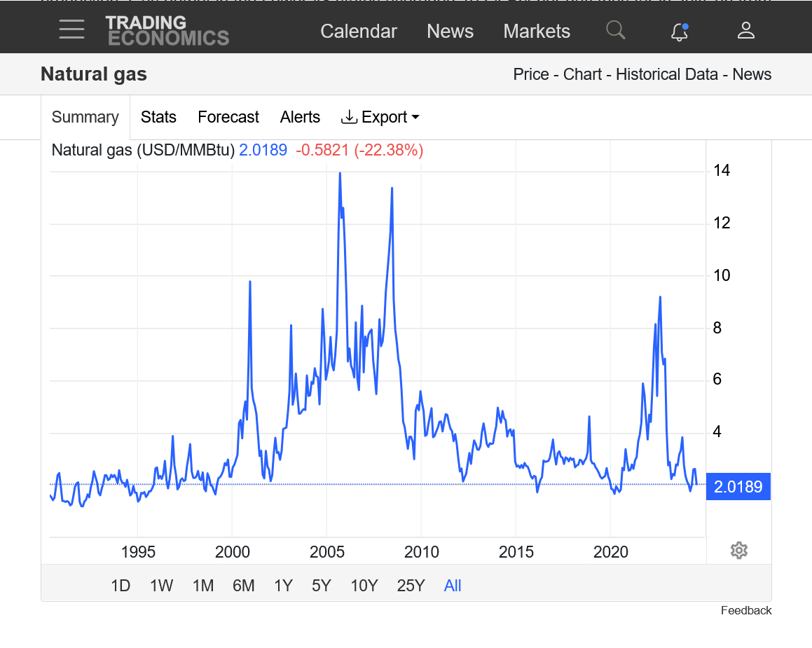The image size is (812, 648).
Task: Click the 2005 x-axis label
Action: tap(326, 552)
